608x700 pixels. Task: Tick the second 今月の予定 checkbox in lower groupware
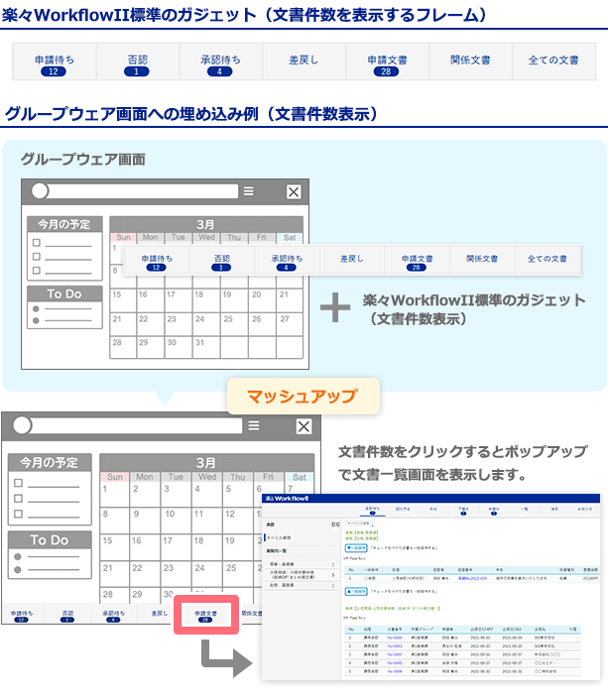coord(18,498)
